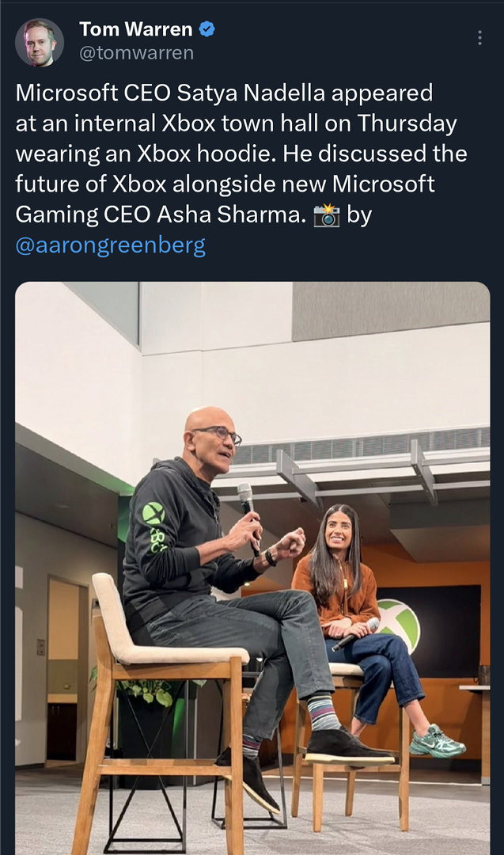Click the cream cushioned chair back

109,616
